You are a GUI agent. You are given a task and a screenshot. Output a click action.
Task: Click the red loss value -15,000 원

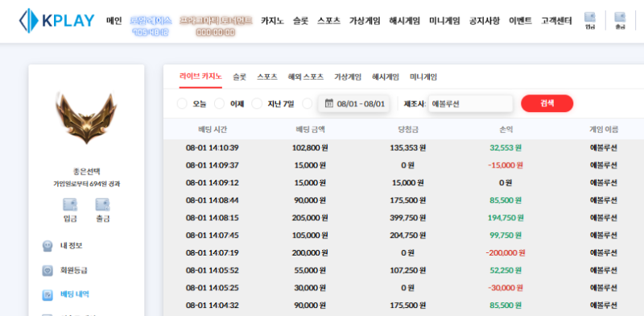[x=506, y=165]
